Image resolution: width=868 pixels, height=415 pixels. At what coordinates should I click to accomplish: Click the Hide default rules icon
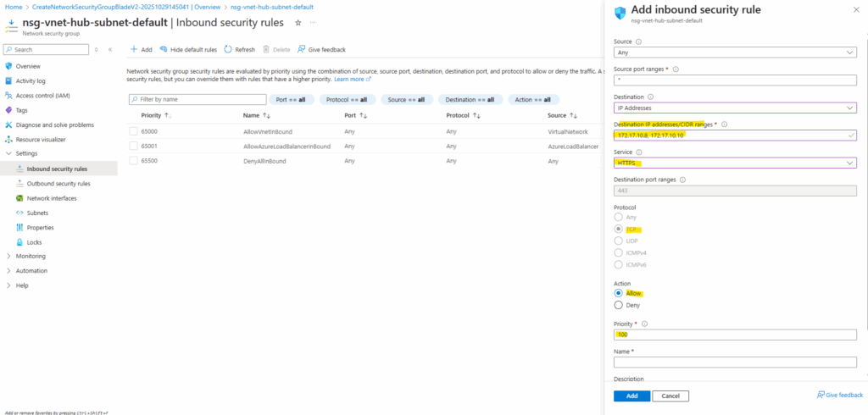(164, 50)
